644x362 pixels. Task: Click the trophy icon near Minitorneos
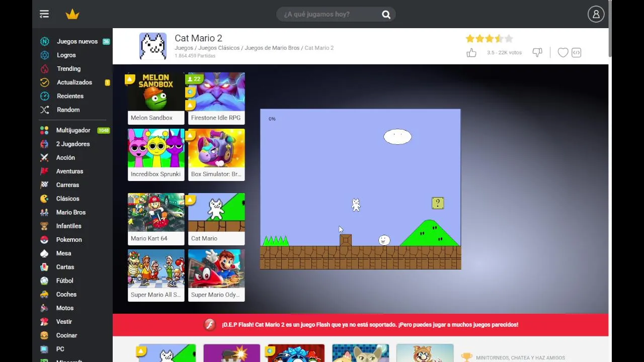pyautogui.click(x=467, y=357)
